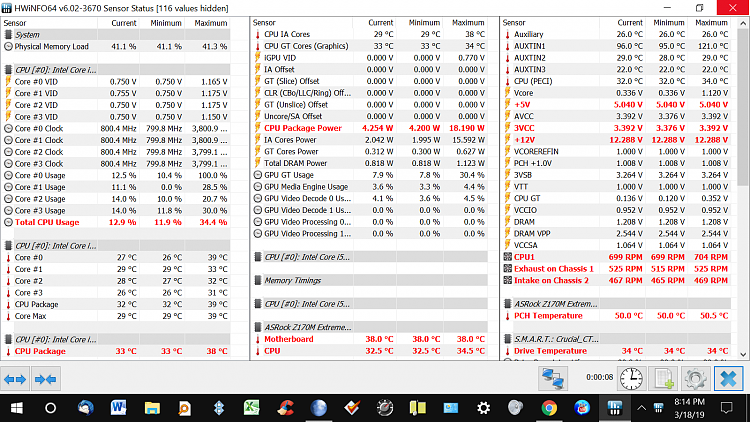Viewport: 750px width, 422px height.
Task: Select the Core #0 VID row
Action: click(116, 82)
